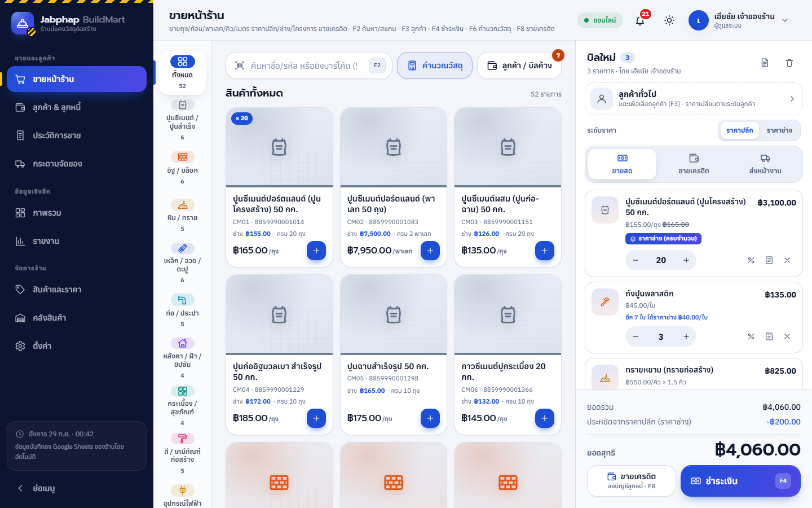
Task: Choose ส่งหน้างาน sale mode
Action: [x=765, y=164]
